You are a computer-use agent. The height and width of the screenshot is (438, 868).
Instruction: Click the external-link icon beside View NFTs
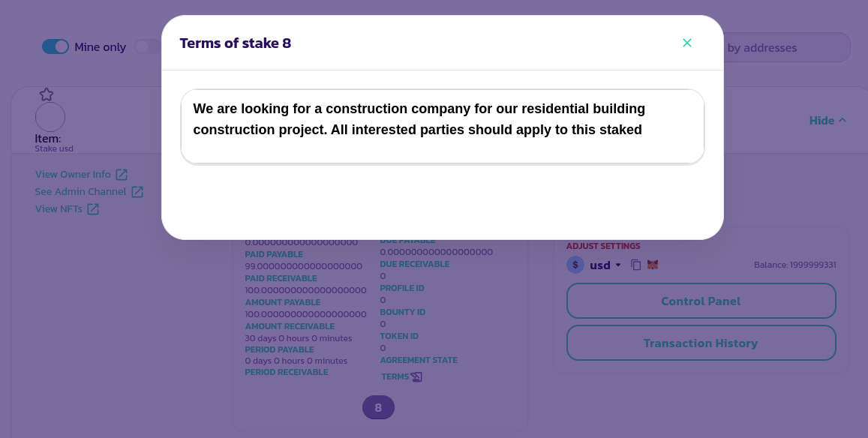pos(93,209)
